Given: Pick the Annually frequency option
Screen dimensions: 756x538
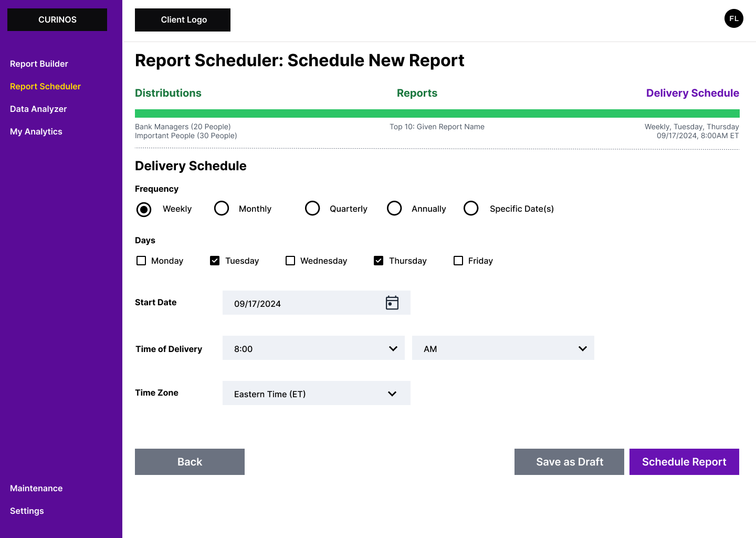Looking at the screenshot, I should 394,208.
